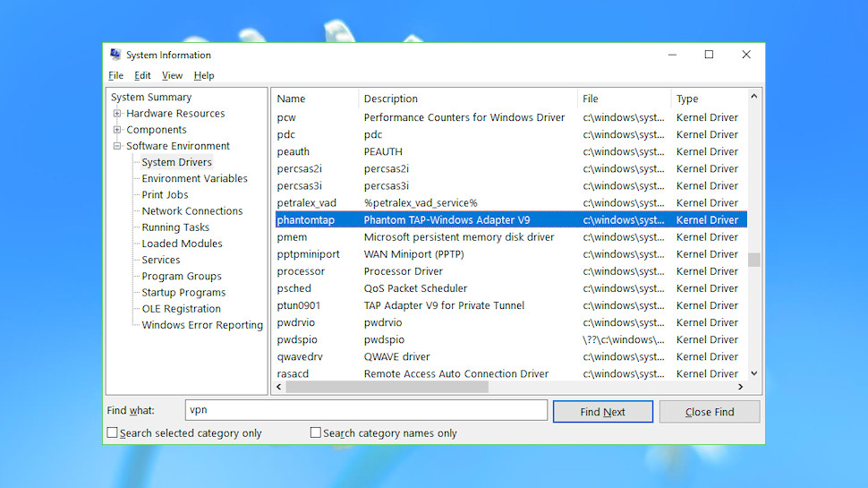This screenshot has width=868, height=488.
Task: Select the pmem driver row
Action: pos(511,237)
